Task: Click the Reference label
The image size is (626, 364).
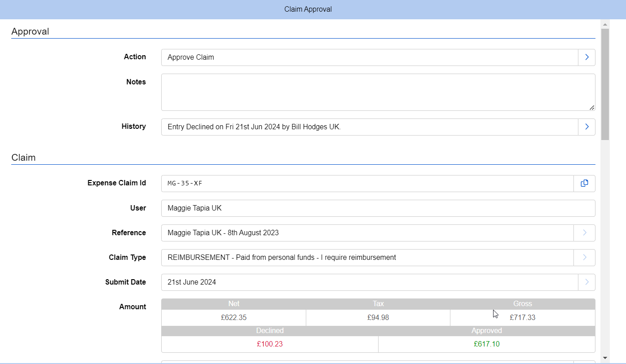Action: (x=129, y=233)
